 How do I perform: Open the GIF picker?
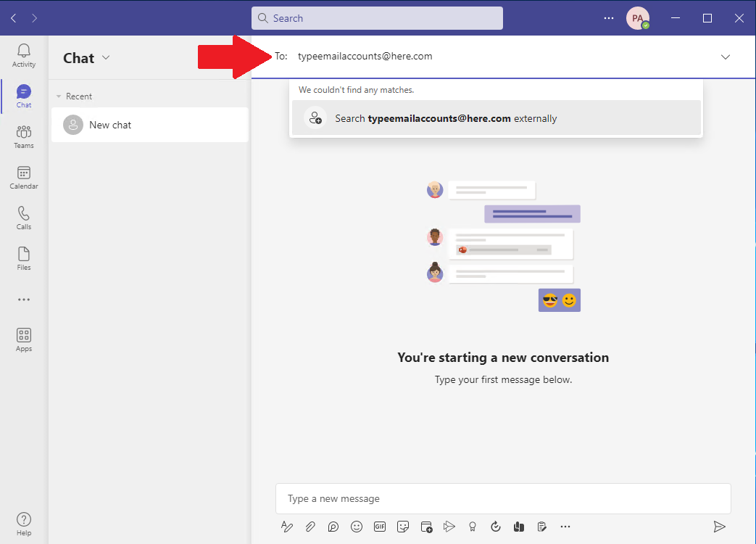point(380,527)
